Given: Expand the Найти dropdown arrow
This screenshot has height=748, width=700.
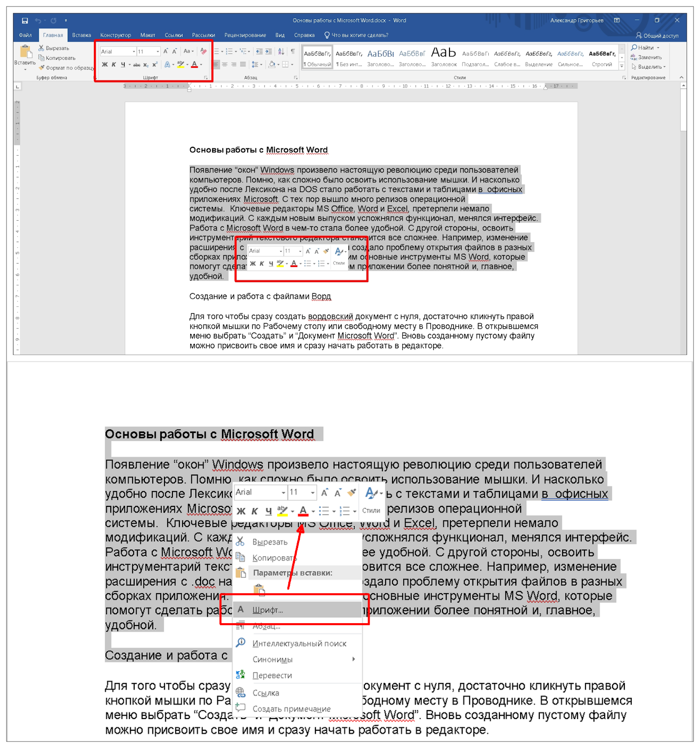Looking at the screenshot, I should 658,48.
